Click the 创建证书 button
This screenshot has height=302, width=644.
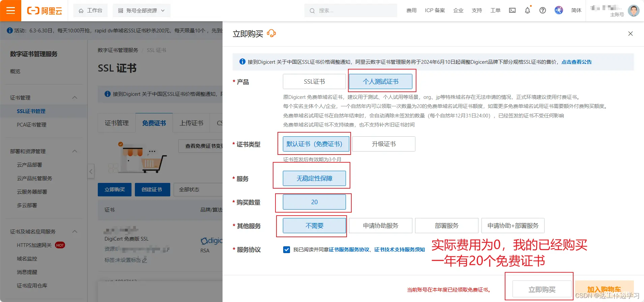[152, 190]
